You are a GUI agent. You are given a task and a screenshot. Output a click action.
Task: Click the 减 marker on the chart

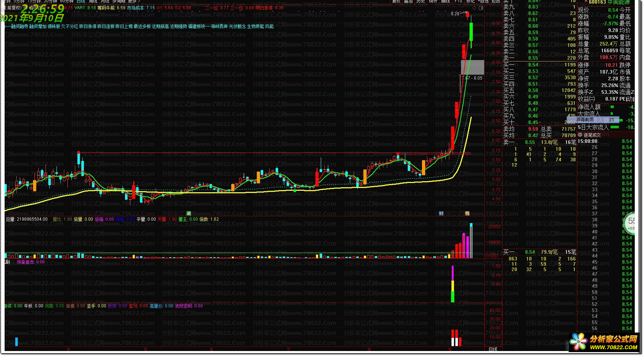coord(189,213)
